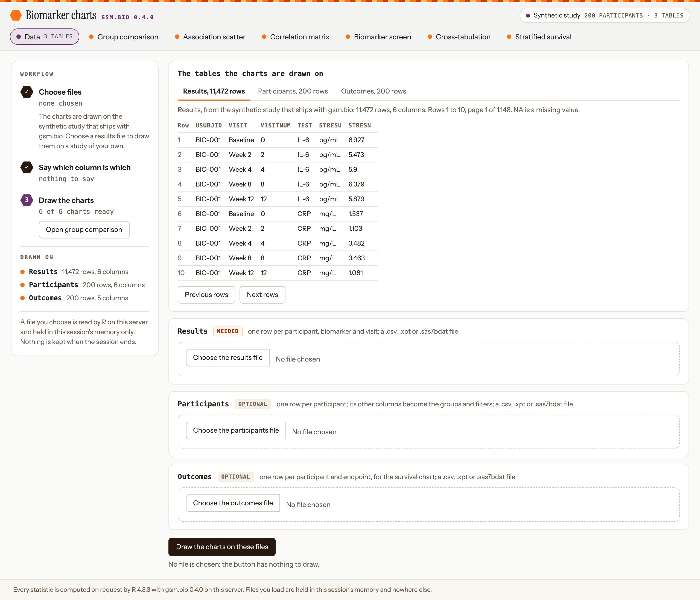
Task: Click the Outcomes entry under Drawn on
Action: coord(74,298)
